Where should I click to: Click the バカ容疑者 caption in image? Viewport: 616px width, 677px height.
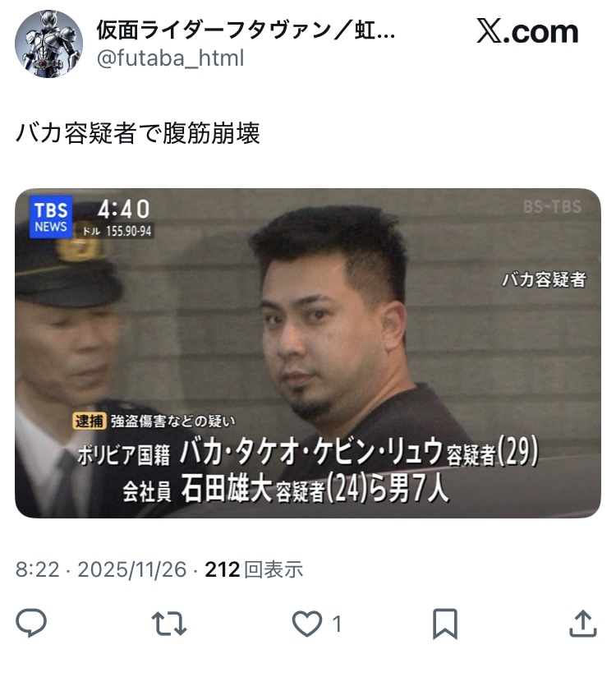coord(544,279)
